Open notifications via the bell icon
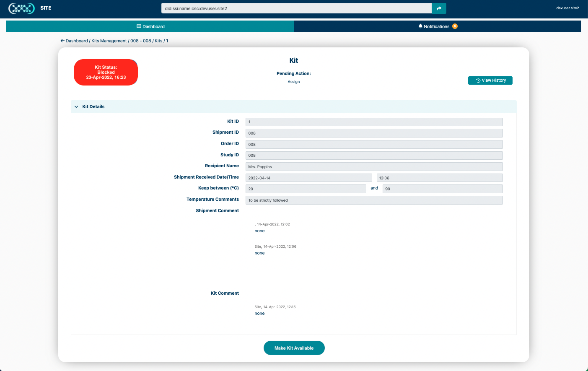 (x=420, y=26)
